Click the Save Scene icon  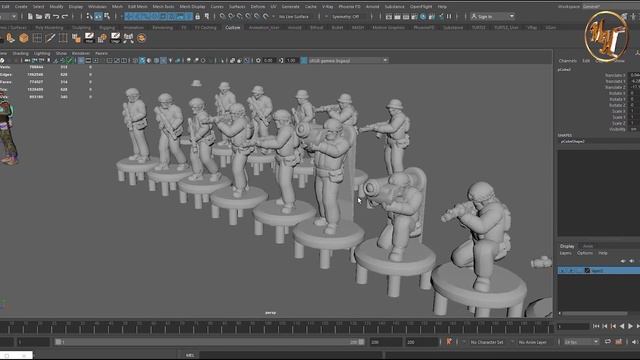click(47, 16)
